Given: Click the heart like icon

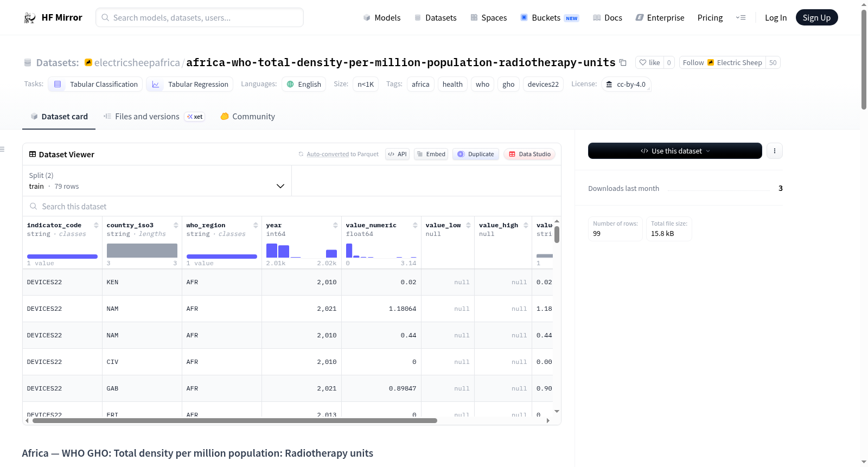Looking at the screenshot, I should 643,63.
